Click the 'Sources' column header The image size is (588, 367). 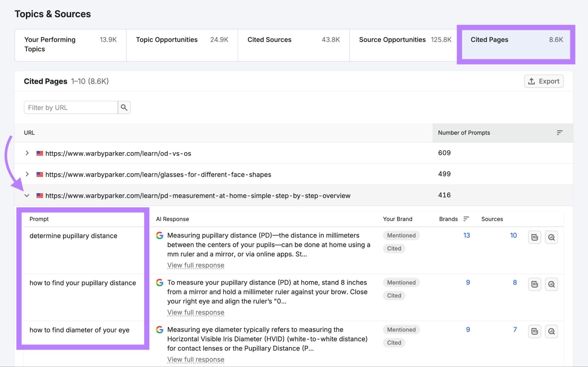pos(492,219)
